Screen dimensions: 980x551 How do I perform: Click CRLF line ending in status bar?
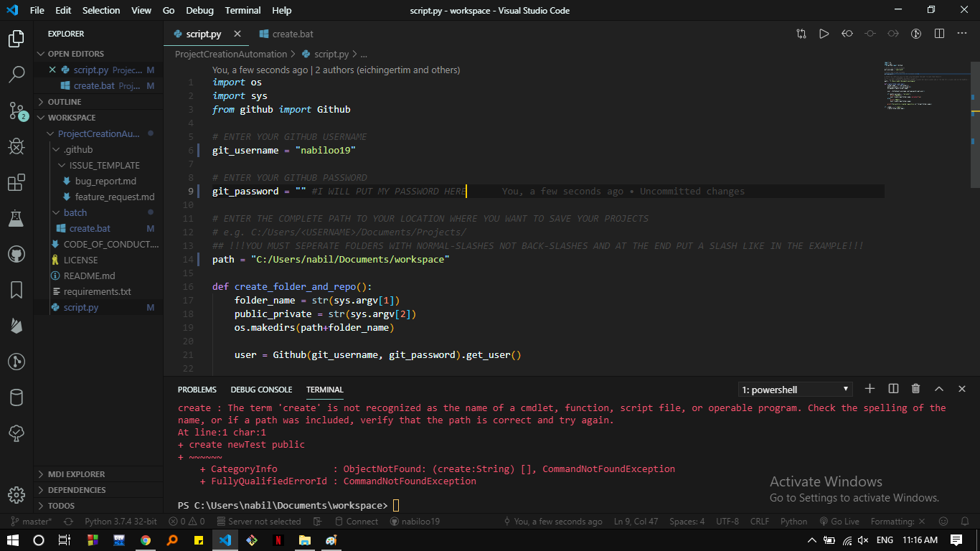(759, 522)
